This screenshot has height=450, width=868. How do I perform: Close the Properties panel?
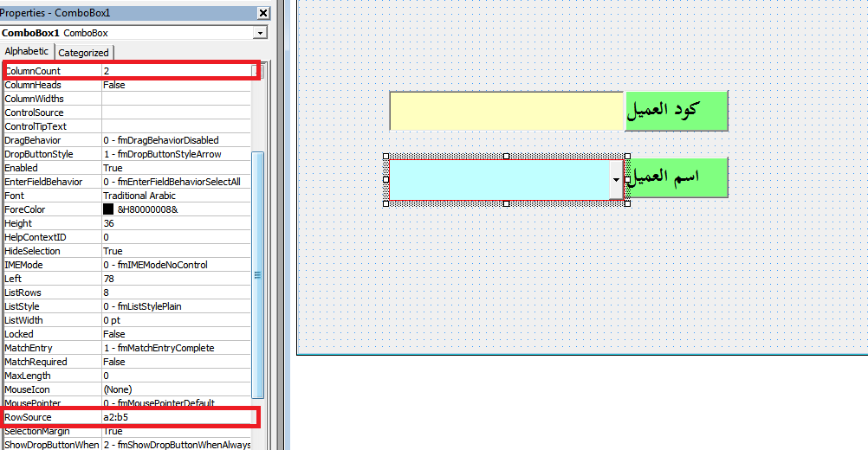pos(263,13)
